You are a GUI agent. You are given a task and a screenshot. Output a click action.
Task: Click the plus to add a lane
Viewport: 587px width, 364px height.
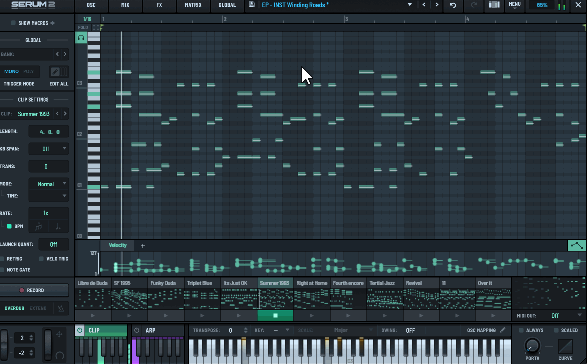(x=143, y=246)
